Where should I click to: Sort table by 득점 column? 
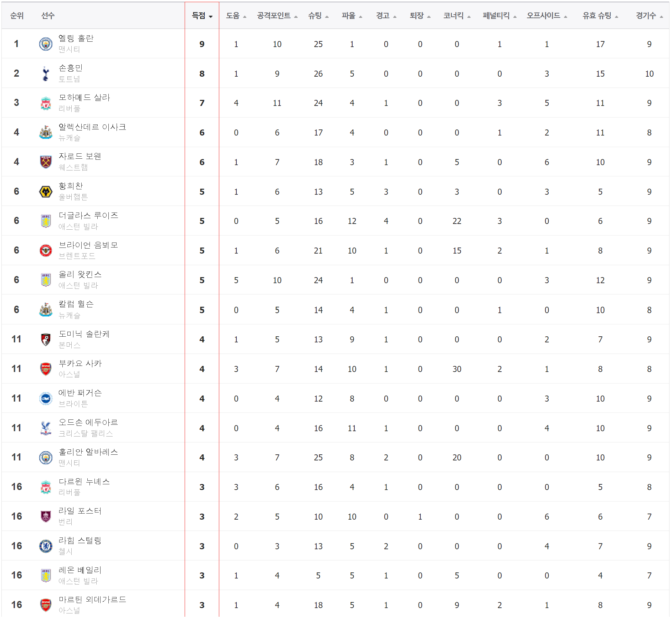pos(202,16)
